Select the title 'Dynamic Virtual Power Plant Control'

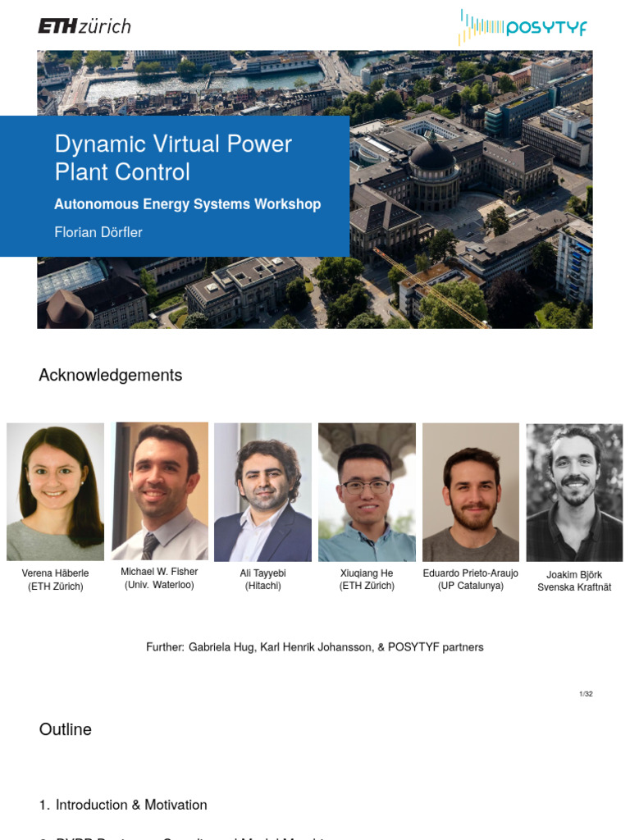[173, 157]
